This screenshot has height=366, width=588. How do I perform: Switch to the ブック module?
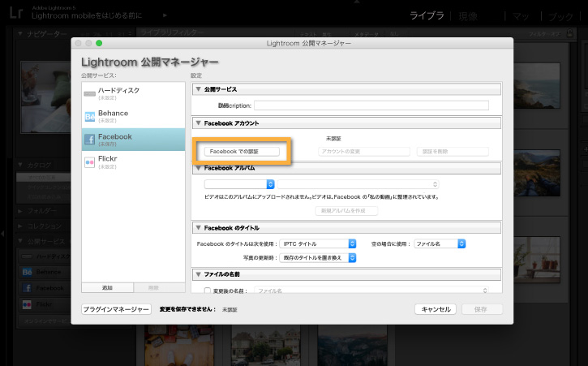click(x=560, y=16)
